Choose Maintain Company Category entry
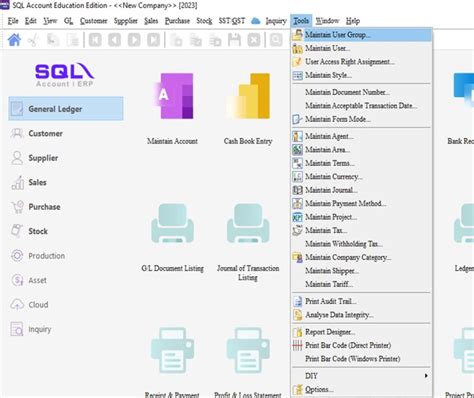The height and width of the screenshot is (398, 474). tap(362, 257)
